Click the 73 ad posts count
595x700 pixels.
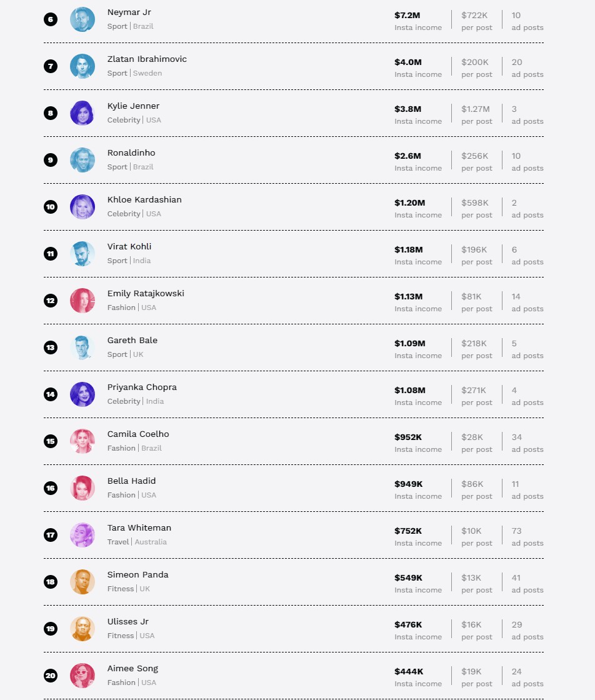[516, 531]
